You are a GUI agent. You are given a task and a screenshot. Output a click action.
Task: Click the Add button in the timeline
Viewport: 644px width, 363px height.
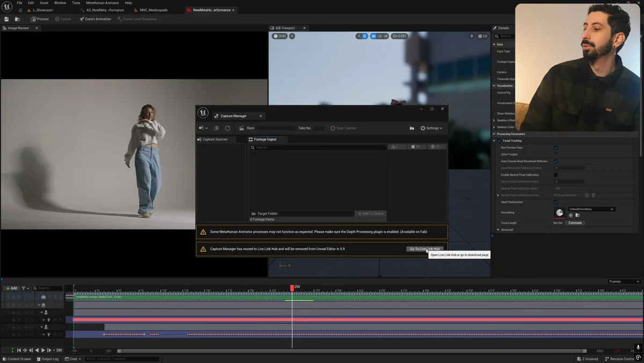point(11,288)
